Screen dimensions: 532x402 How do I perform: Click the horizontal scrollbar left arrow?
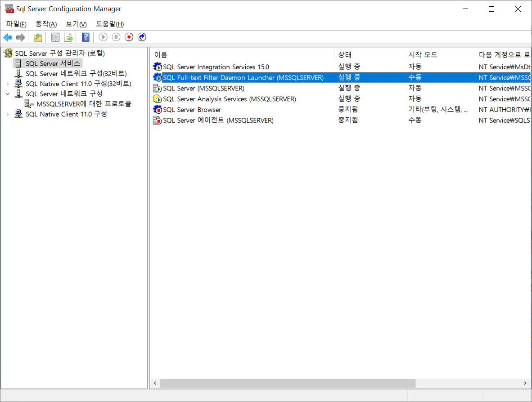155,383
